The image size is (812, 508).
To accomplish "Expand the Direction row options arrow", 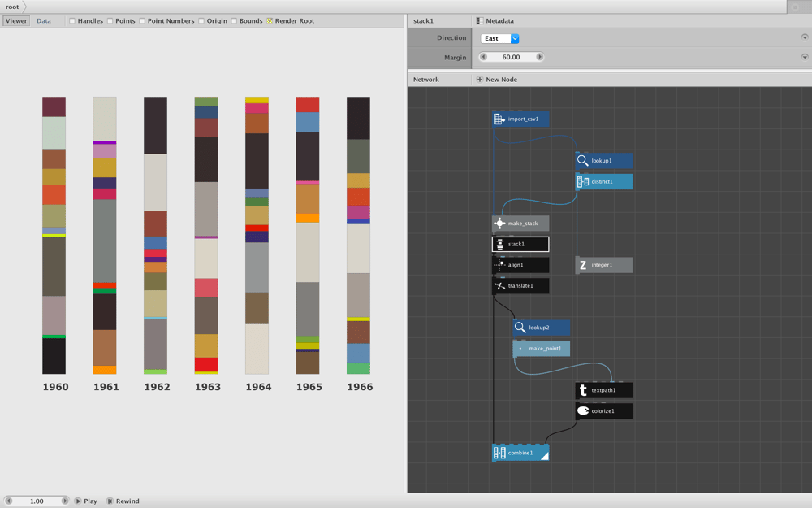I will click(804, 37).
